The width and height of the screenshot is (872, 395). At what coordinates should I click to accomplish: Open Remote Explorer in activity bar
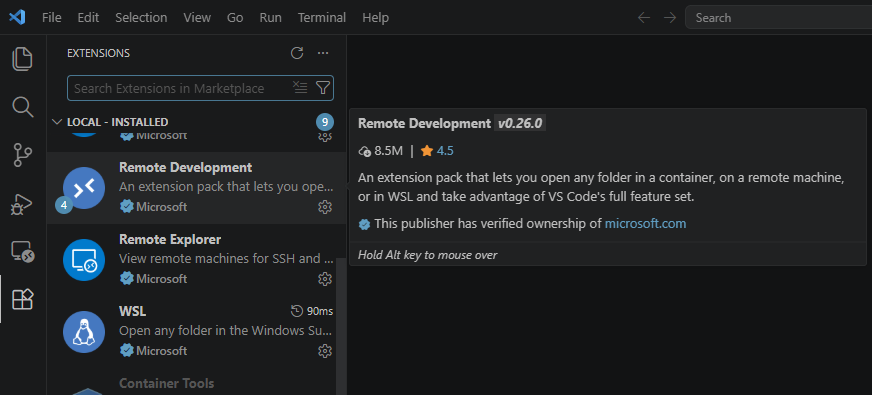click(23, 252)
